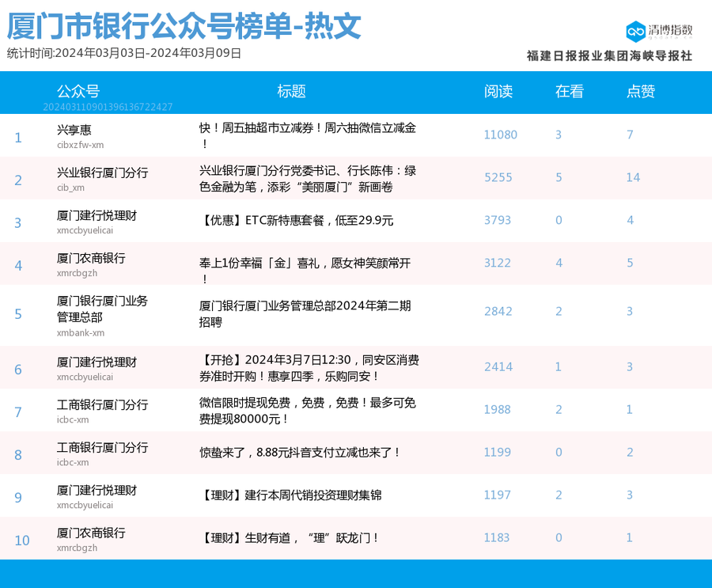The width and height of the screenshot is (712, 588).
Task: Select the 标题 column header
Action: [x=291, y=91]
